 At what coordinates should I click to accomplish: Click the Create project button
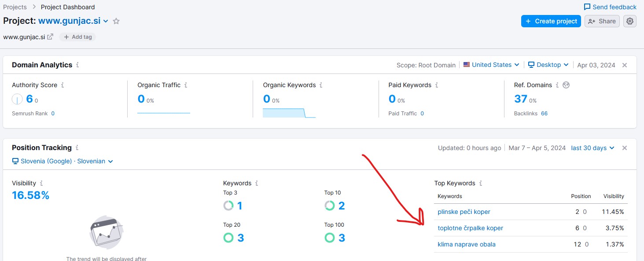551,21
